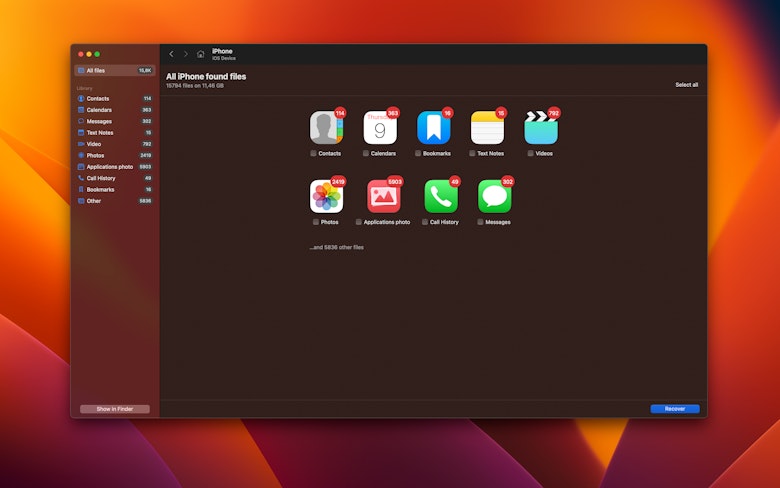The height and width of the screenshot is (488, 780).
Task: Tick the Videos checkbox
Action: [530, 153]
